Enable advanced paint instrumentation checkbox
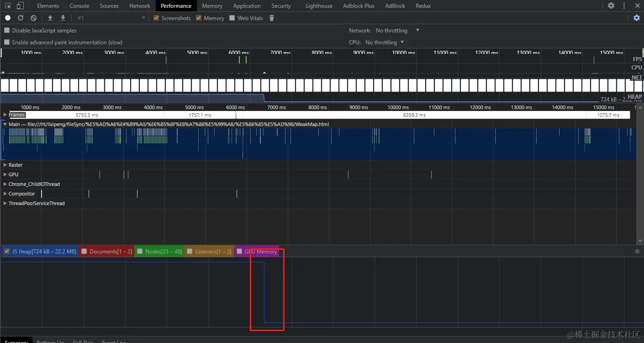This screenshot has height=343, width=644. coord(7,42)
